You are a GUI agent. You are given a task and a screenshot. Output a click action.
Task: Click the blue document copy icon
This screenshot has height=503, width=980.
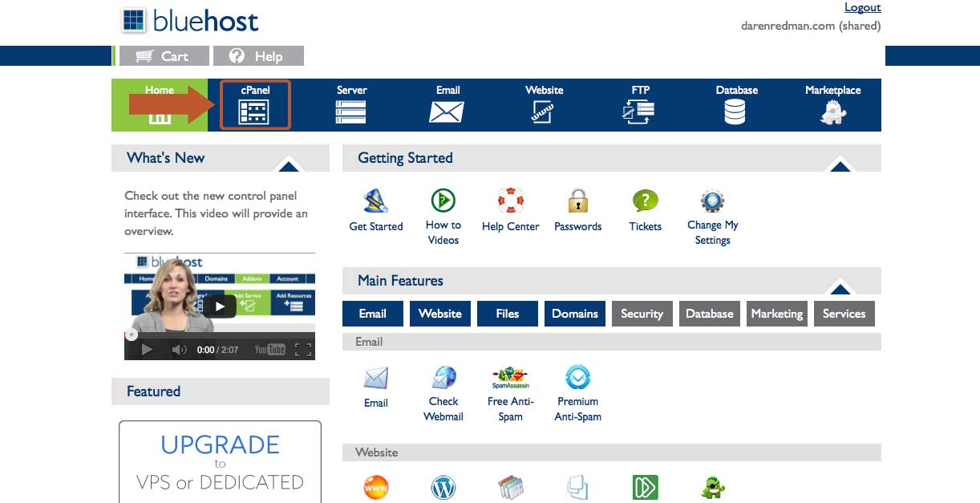point(578,487)
